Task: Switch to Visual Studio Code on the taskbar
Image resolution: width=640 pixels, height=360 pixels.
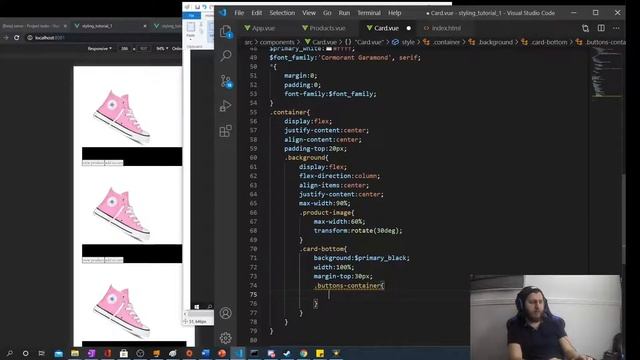Action: pos(238,353)
